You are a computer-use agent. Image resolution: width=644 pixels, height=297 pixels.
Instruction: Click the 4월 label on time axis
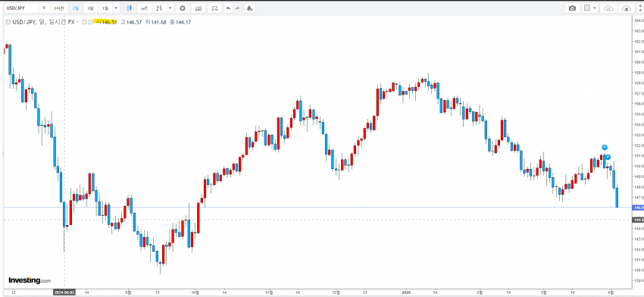(611, 293)
